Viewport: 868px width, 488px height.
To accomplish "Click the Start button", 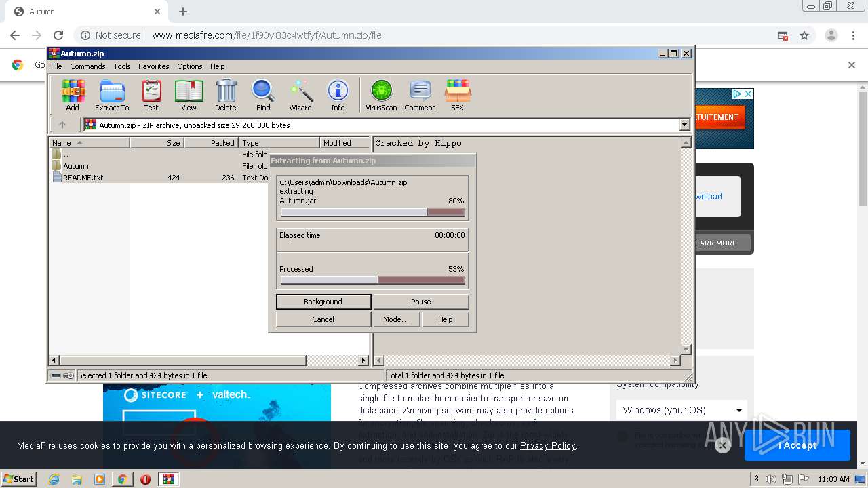I will (x=19, y=479).
